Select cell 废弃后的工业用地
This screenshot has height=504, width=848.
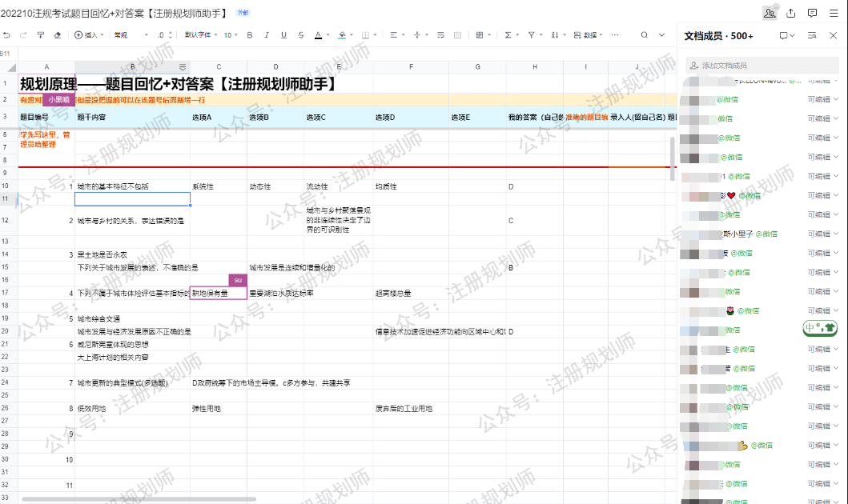point(411,409)
